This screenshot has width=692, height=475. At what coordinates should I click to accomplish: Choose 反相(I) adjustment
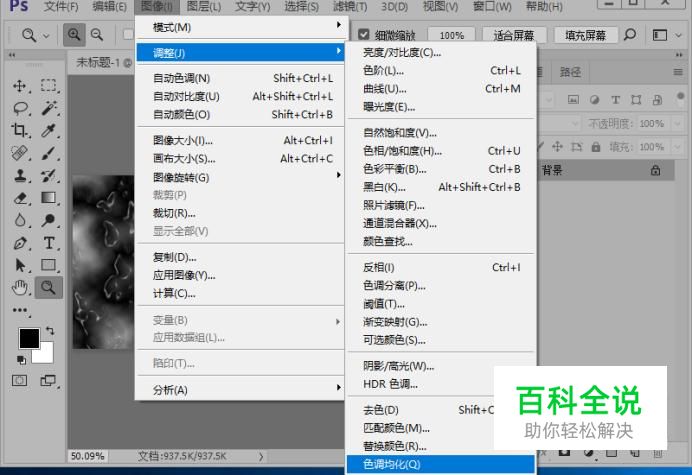441,267
